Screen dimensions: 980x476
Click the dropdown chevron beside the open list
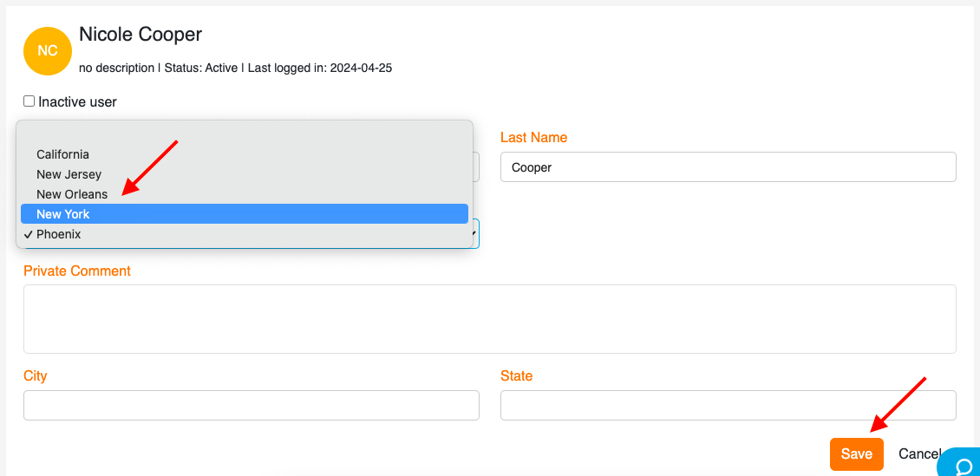click(475, 234)
